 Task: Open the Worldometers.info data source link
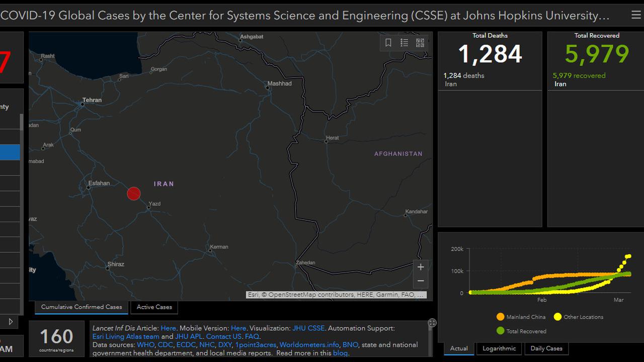click(x=309, y=345)
